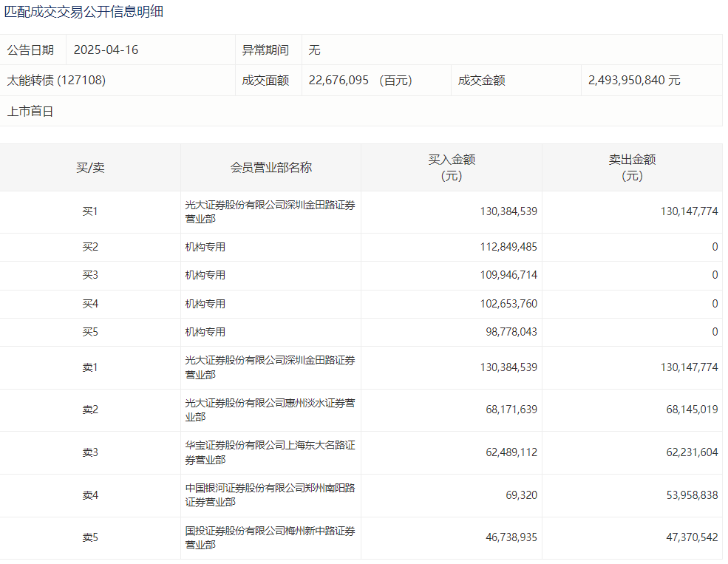Open 光大证券深圳金田路营业部 in the 卖1 row

click(x=270, y=367)
